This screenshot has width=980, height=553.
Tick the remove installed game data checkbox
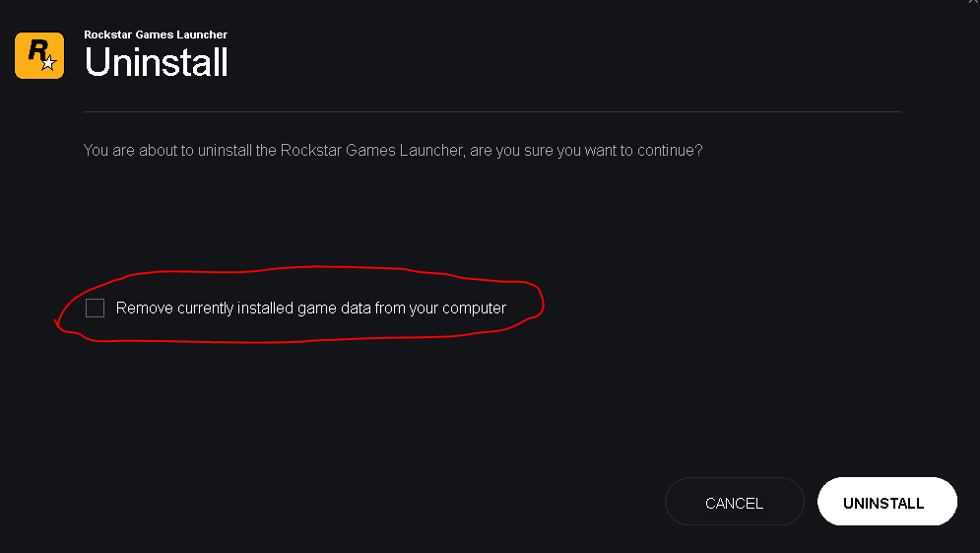pyautogui.click(x=95, y=309)
